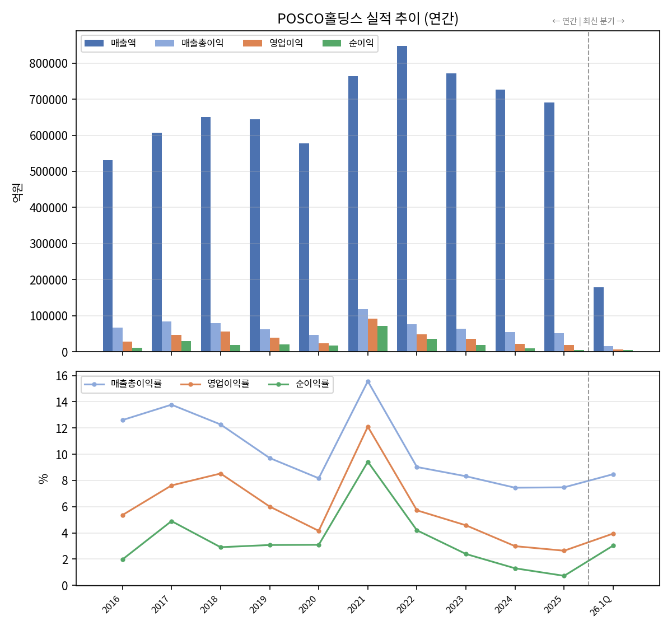Click the 2021 peak point on 매출총이익률 line
Viewport: 672px width, 630px height.
368,382
